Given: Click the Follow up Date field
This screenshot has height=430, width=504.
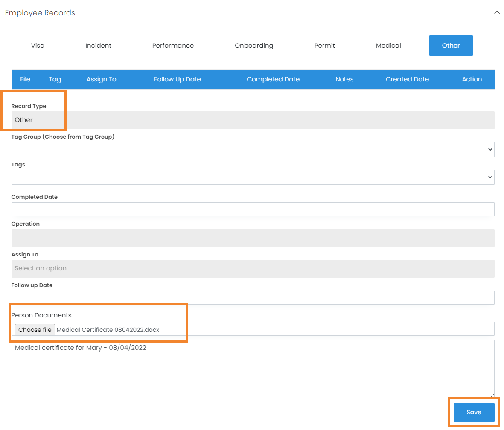Looking at the screenshot, I should coord(253,298).
